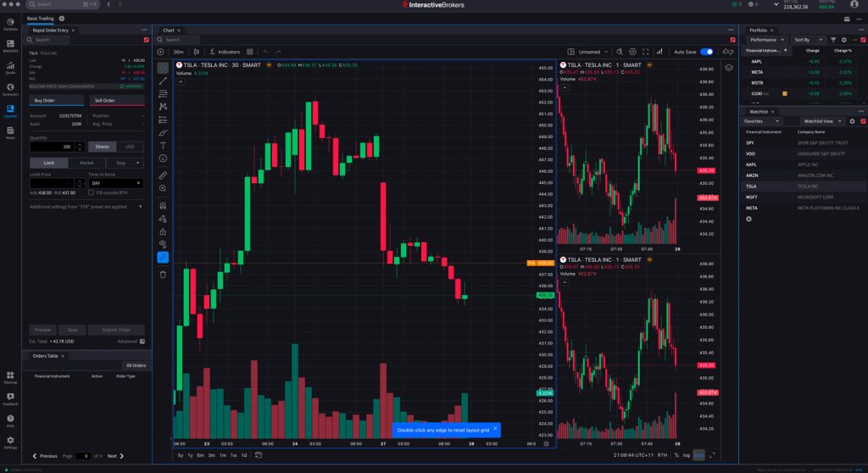This screenshot has height=473, width=868.
Task: Select the 6m chart time range
Action: (200, 455)
